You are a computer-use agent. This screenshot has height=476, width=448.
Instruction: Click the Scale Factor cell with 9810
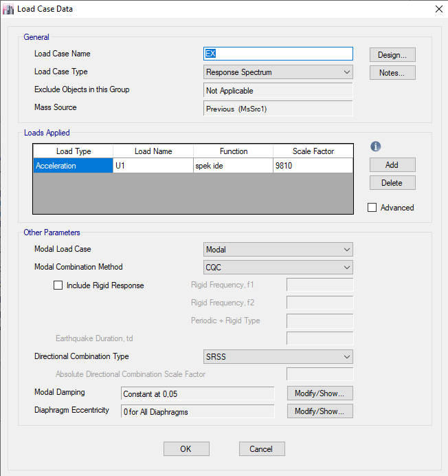313,166
